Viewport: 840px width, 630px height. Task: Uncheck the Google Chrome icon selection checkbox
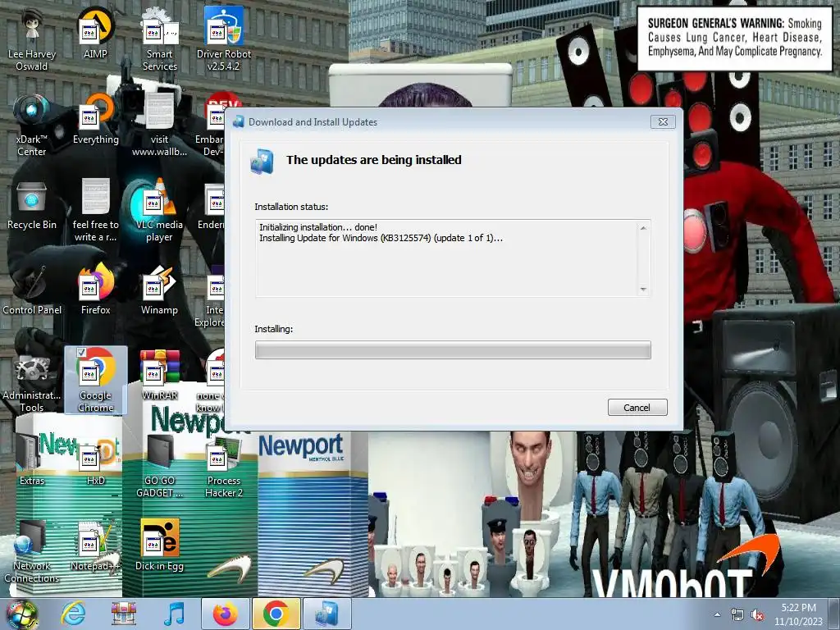[x=81, y=352]
